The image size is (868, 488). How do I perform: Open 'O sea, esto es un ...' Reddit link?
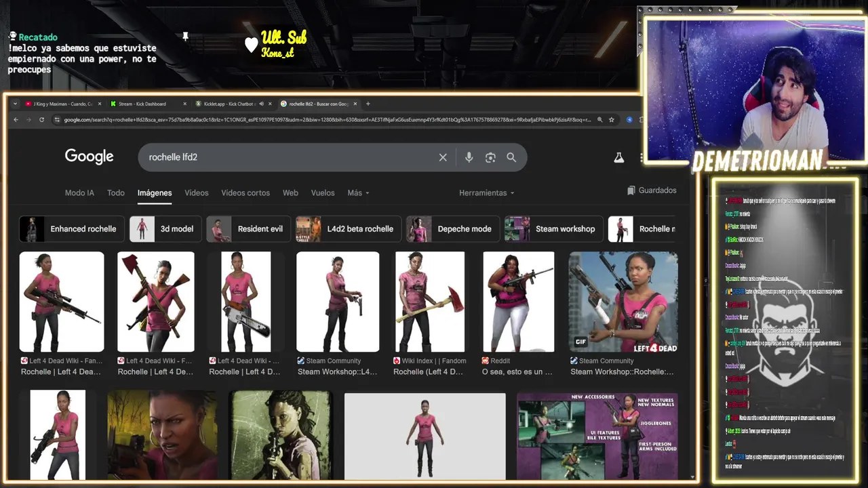[x=517, y=372]
